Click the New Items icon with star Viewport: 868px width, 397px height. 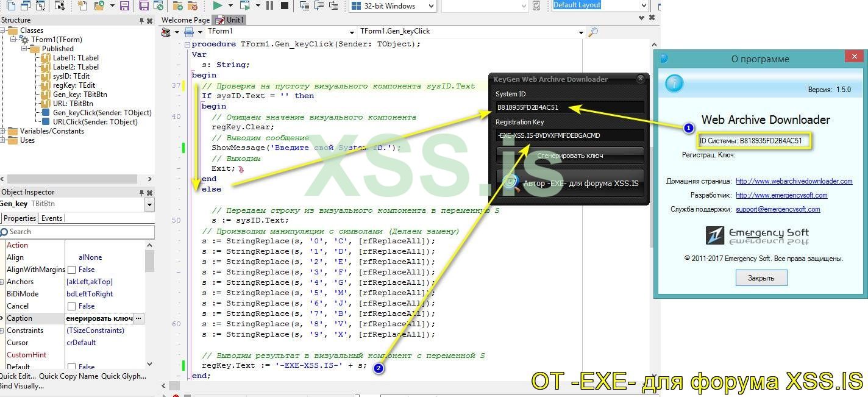click(x=82, y=5)
